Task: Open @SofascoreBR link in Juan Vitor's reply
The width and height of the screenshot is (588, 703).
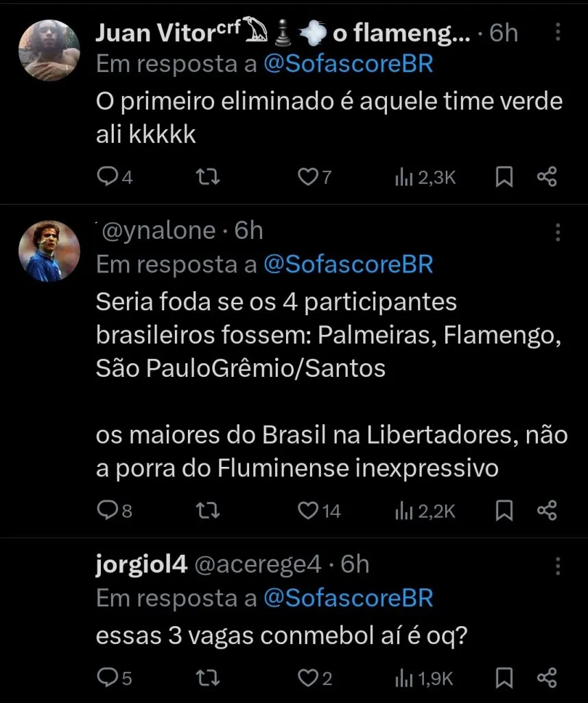Action: (349, 64)
